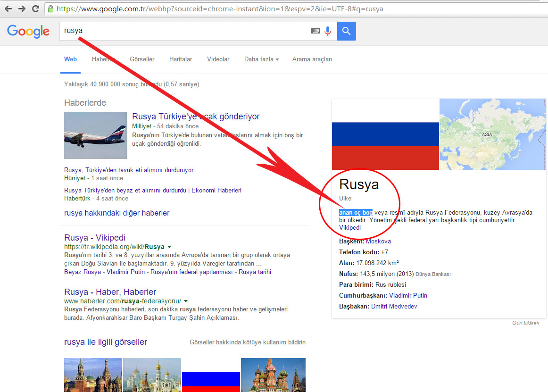Click the Vladimir Putin link in info panel

408,296
